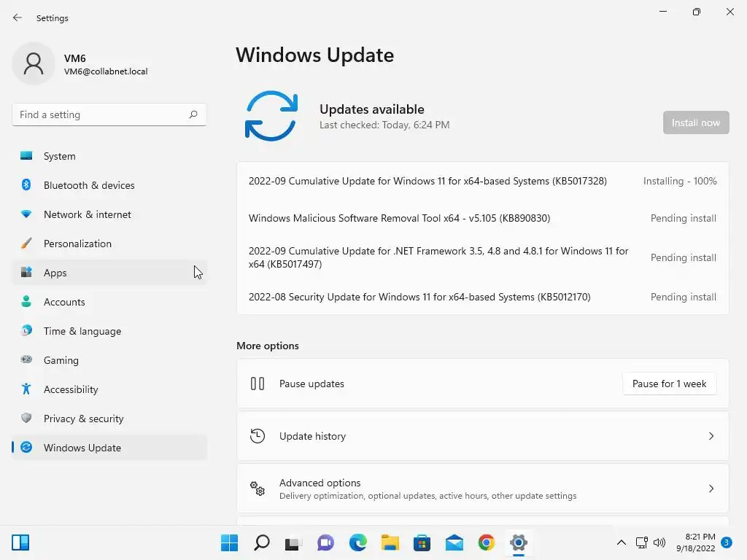This screenshot has width=747, height=560.
Task: Go to Bluetooth & devices settings
Action: pos(109,185)
